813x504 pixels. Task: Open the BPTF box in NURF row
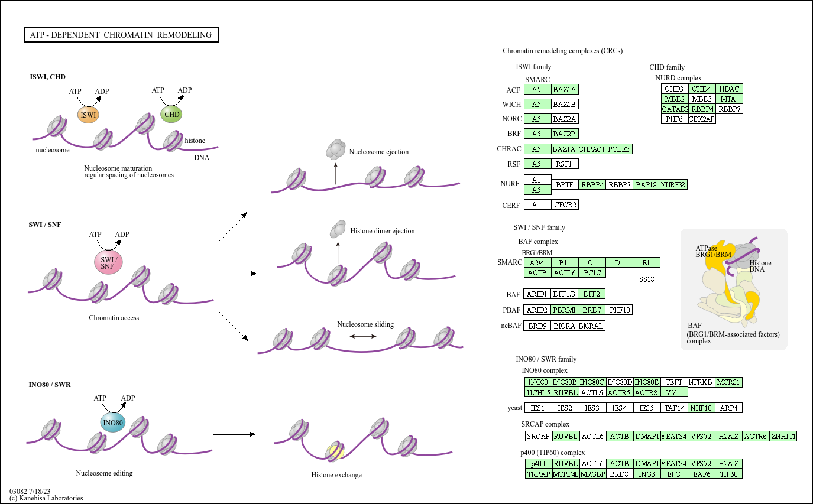coord(565,184)
